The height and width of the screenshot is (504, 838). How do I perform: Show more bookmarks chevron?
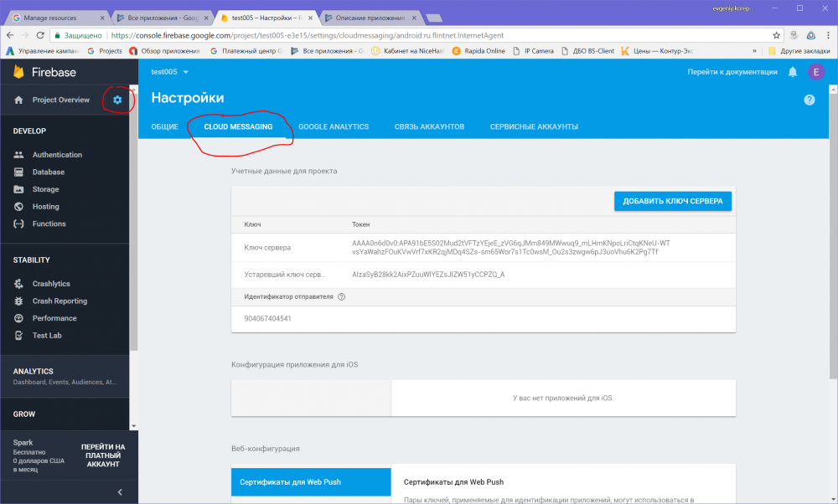click(755, 51)
